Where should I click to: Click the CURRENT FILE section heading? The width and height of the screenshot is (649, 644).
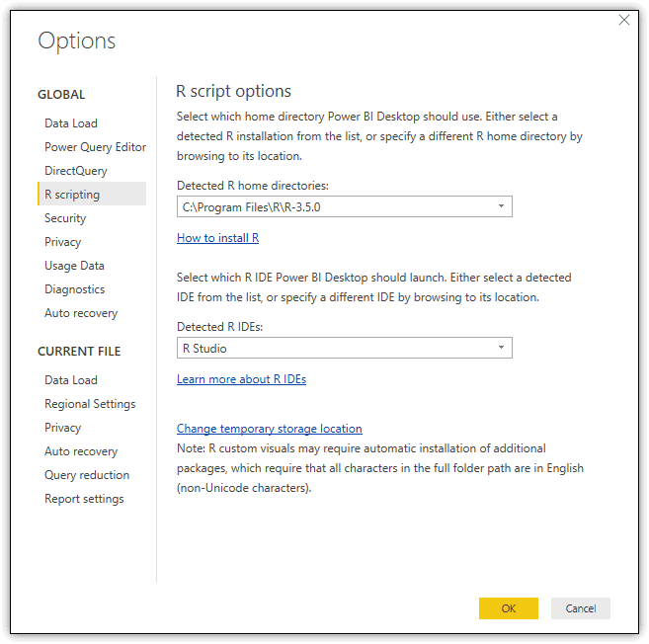pyautogui.click(x=79, y=351)
